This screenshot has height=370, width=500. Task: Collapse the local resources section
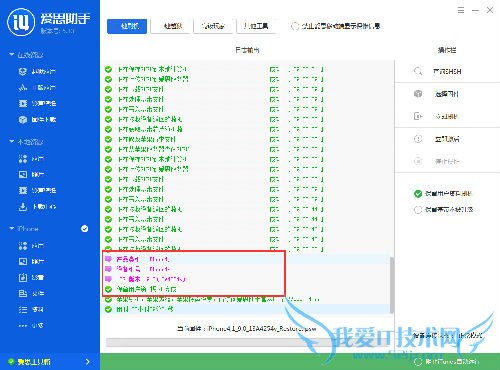click(x=12, y=142)
